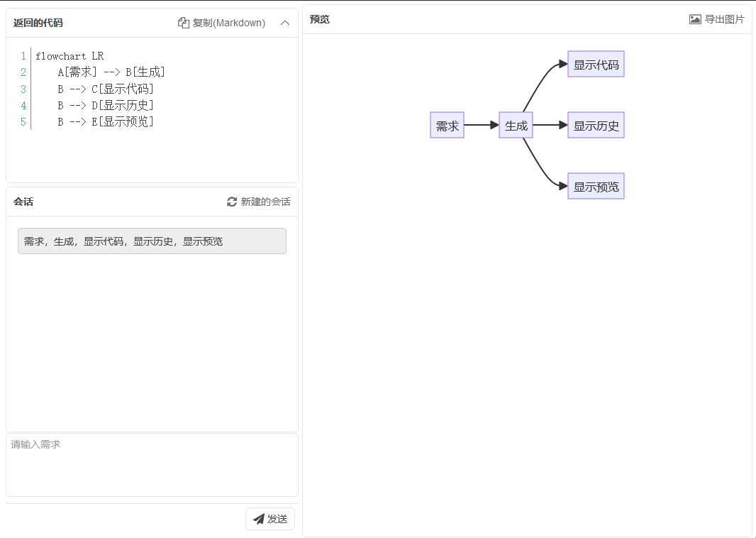Focus the 请输入需求 input box

click(x=152, y=464)
